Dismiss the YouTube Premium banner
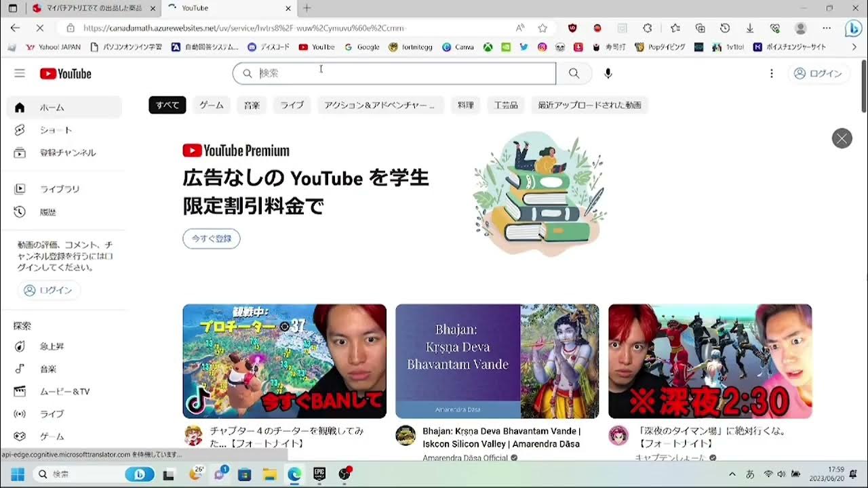868x488 pixels. (x=842, y=138)
